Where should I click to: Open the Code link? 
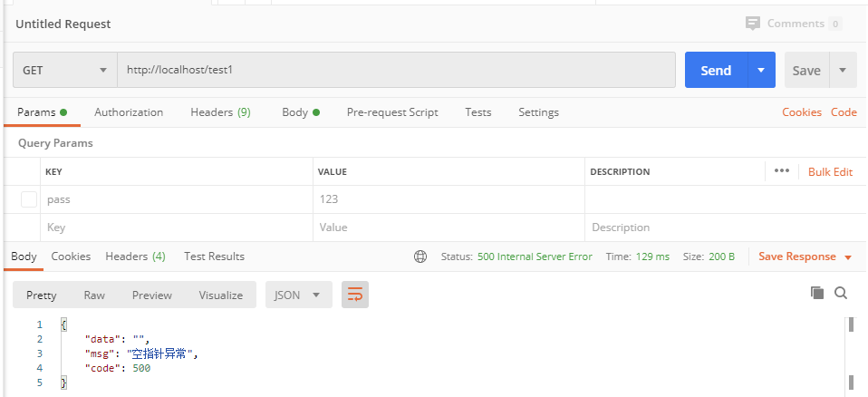click(x=844, y=112)
